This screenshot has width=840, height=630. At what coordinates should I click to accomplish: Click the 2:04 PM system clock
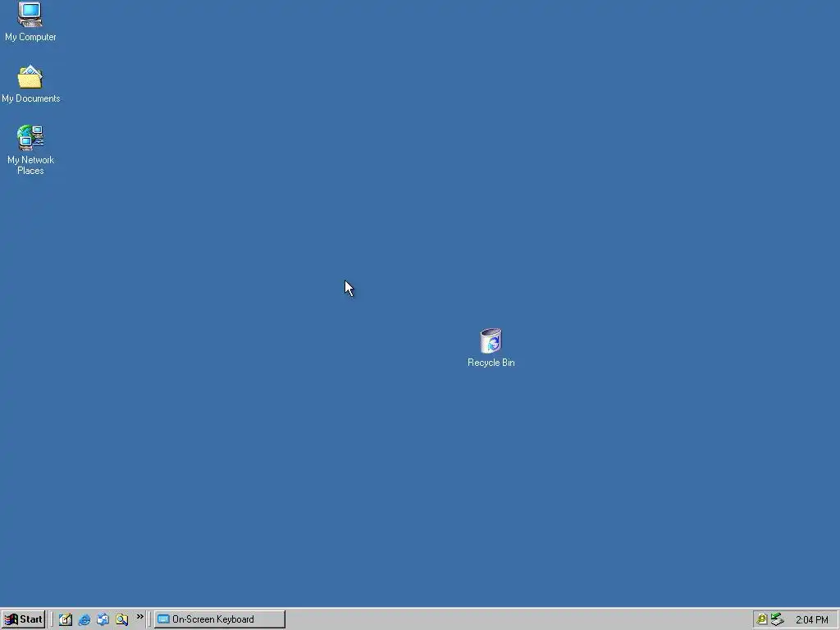click(x=811, y=620)
